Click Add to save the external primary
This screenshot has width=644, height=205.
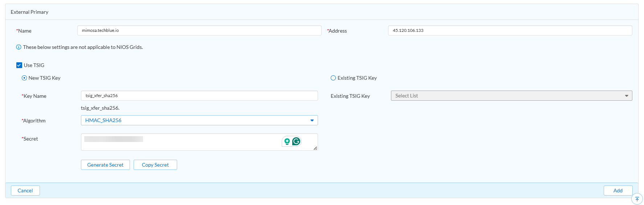coord(617,191)
